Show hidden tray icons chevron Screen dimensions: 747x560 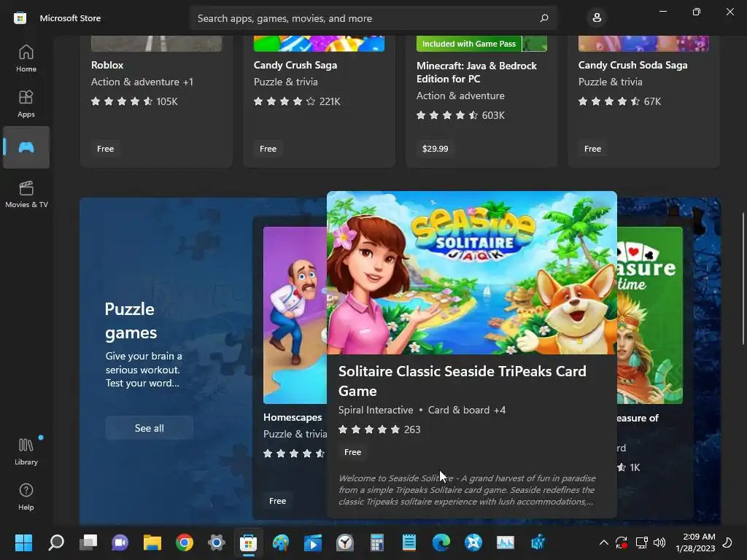tap(603, 542)
